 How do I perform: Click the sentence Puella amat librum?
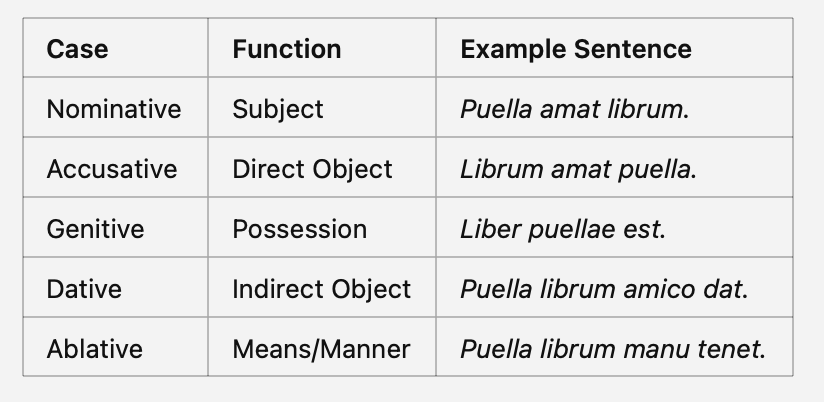pyautogui.click(x=575, y=108)
